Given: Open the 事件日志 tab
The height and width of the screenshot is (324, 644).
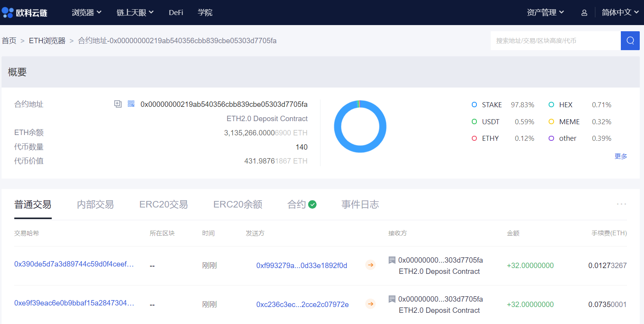Looking at the screenshot, I should point(360,204).
